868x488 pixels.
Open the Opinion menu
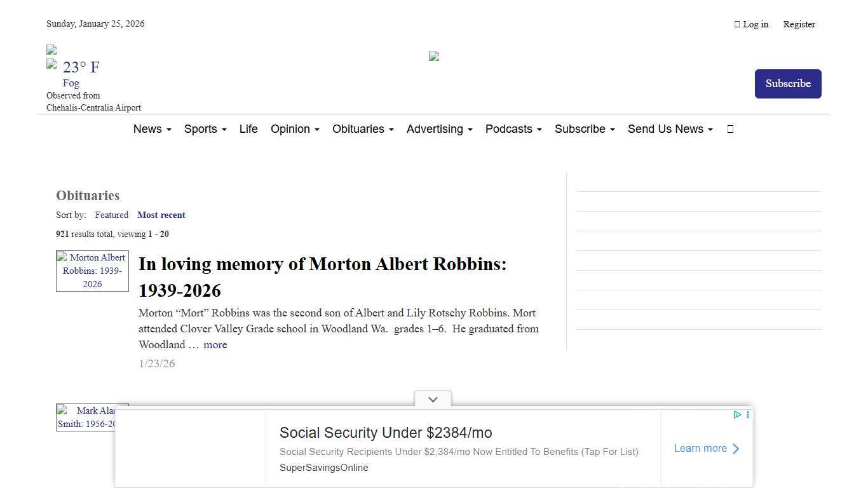coord(295,129)
